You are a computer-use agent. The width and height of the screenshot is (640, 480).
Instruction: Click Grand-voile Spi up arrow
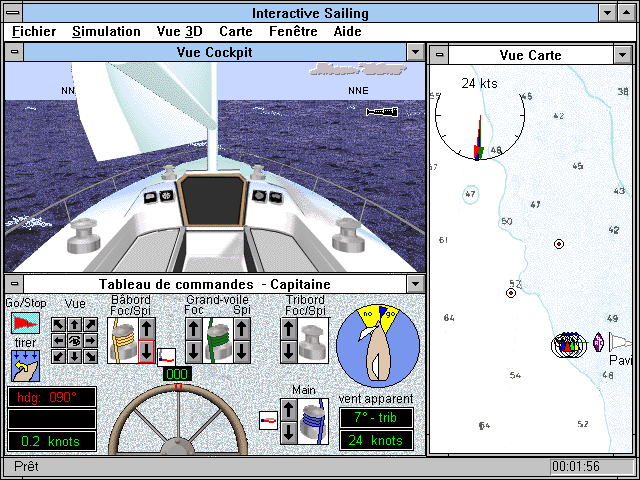coord(242,329)
